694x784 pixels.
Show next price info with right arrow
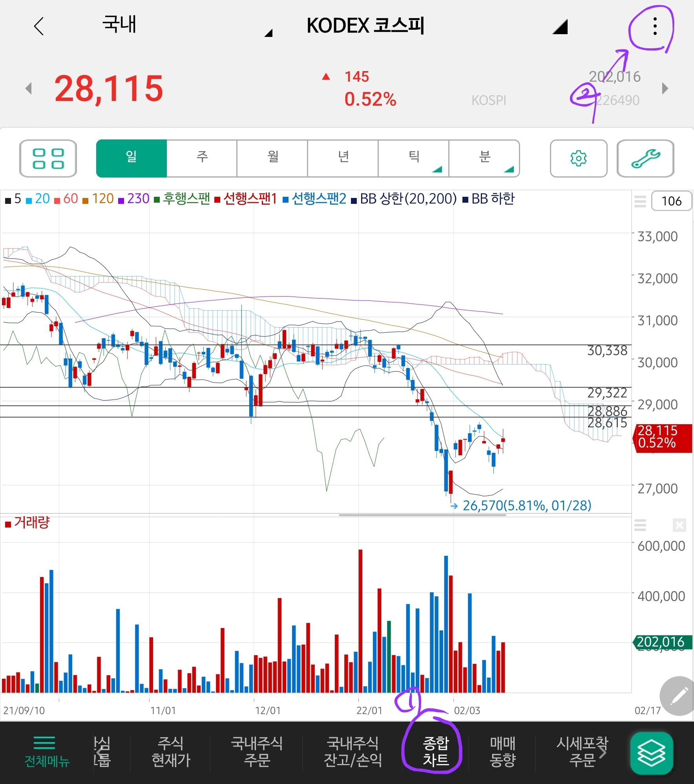coord(665,88)
